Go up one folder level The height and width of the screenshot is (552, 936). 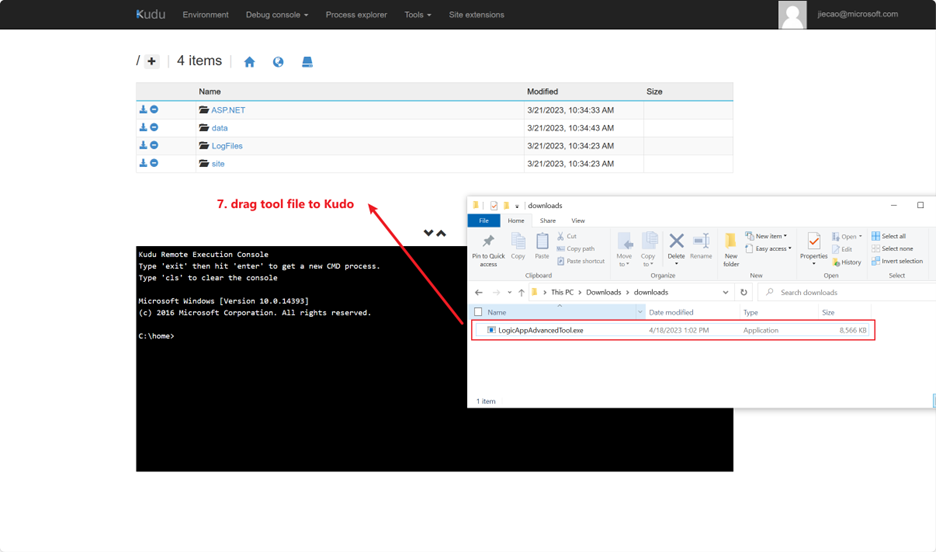(x=522, y=292)
